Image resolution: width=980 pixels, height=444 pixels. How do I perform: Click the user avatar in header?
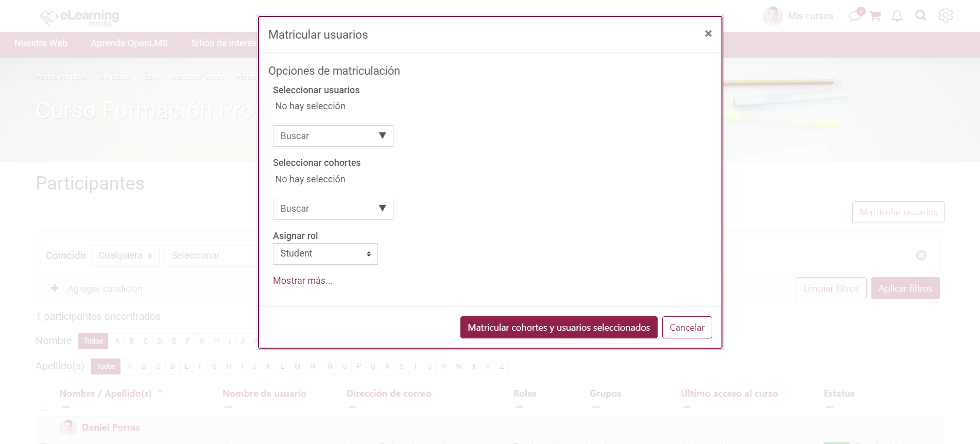[772, 16]
